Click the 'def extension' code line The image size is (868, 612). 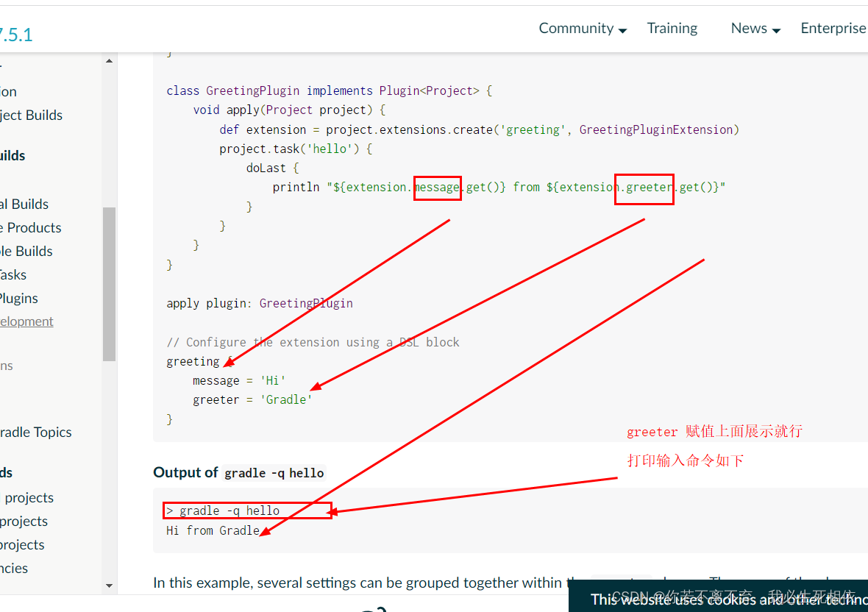[x=480, y=129]
